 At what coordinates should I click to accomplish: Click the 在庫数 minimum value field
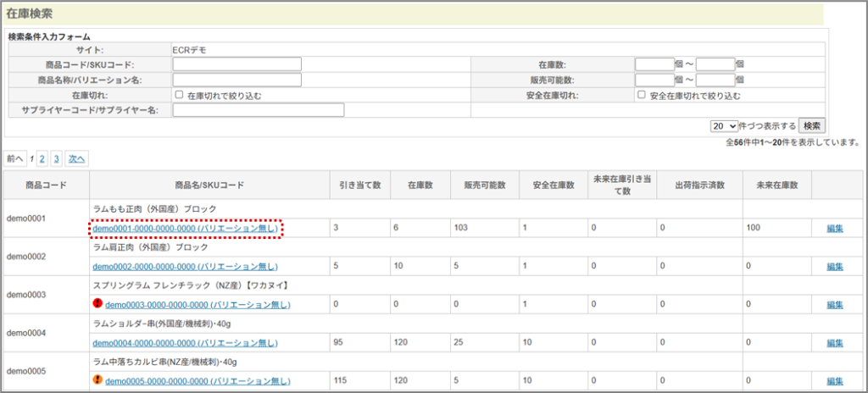tap(654, 64)
